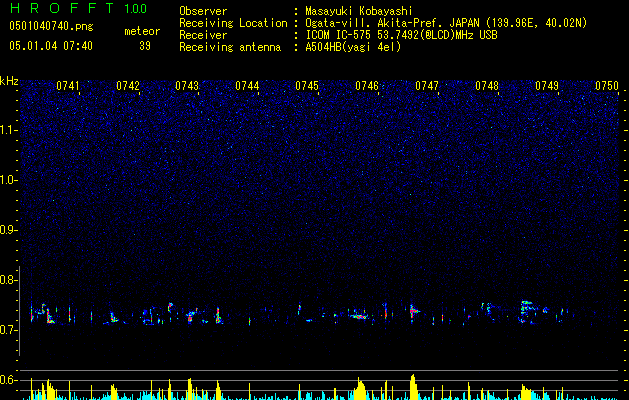Click the timestamp 05.01.04 07:40
The image size is (629, 400).
[x=51, y=46]
